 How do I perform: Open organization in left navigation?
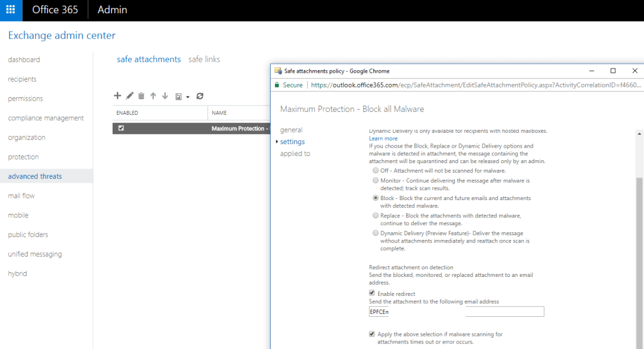(27, 138)
